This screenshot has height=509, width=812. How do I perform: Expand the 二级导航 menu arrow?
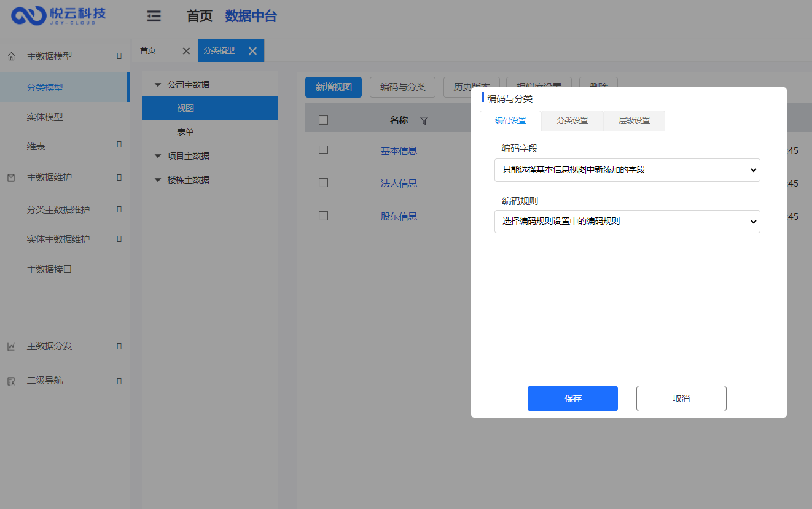click(119, 381)
